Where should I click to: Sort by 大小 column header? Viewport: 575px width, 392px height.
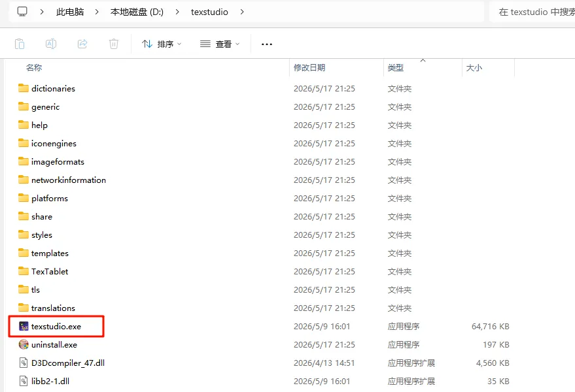474,67
